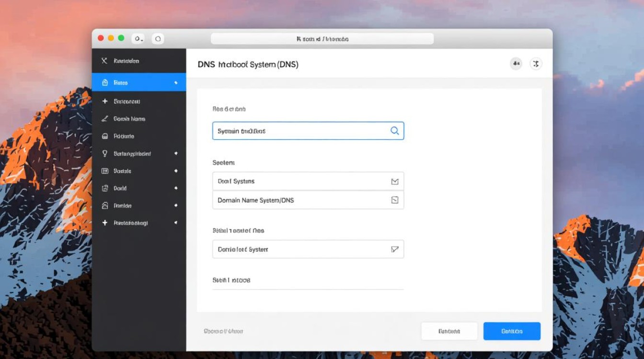644x359 pixels.
Task: Open the envelope icon next to Domain Systems
Action: coord(394,181)
